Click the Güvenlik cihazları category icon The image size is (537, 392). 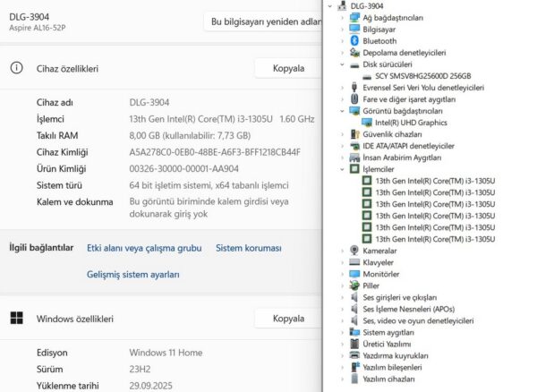coord(354,134)
